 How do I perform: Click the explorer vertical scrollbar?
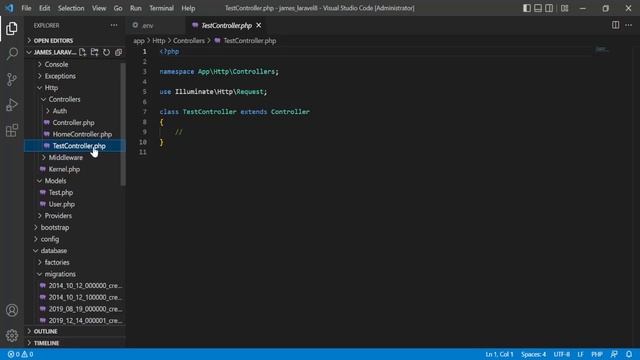(x=123, y=124)
